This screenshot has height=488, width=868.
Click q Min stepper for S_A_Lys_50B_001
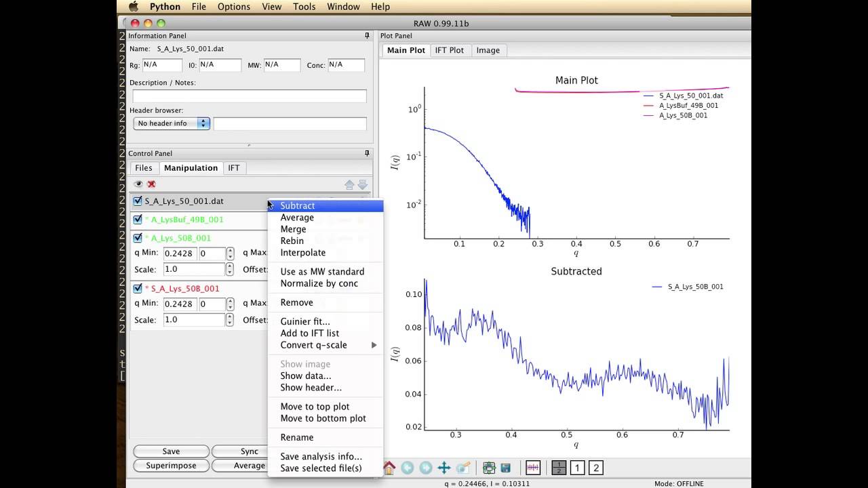pyautogui.click(x=230, y=304)
